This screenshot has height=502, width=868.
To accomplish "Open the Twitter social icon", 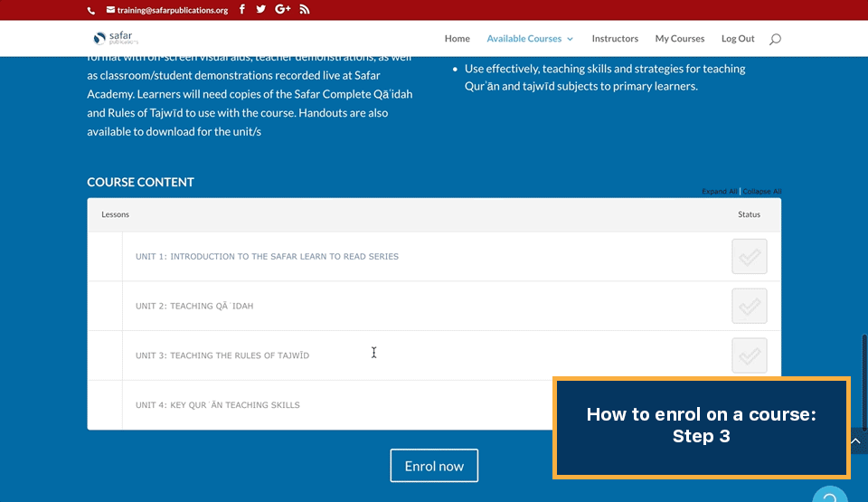I will pyautogui.click(x=260, y=9).
